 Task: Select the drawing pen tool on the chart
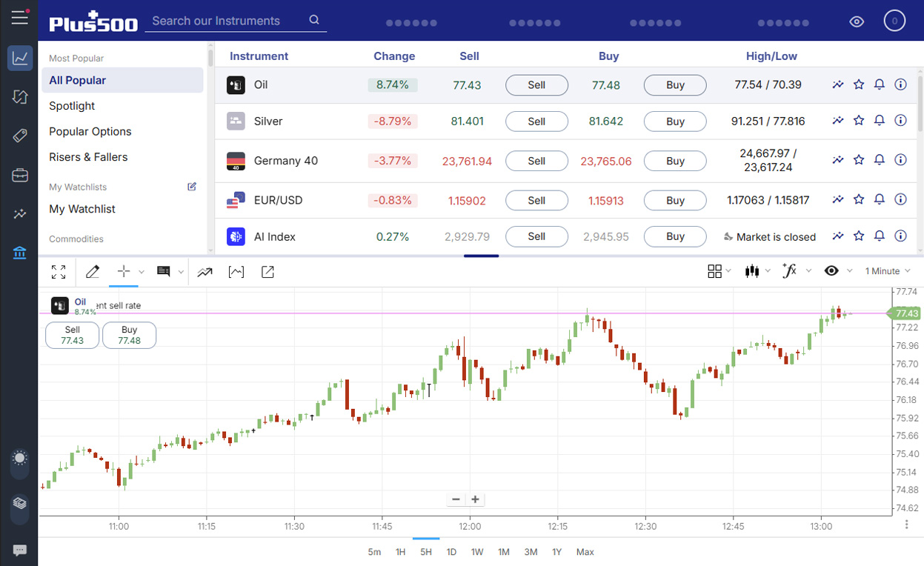(x=92, y=272)
